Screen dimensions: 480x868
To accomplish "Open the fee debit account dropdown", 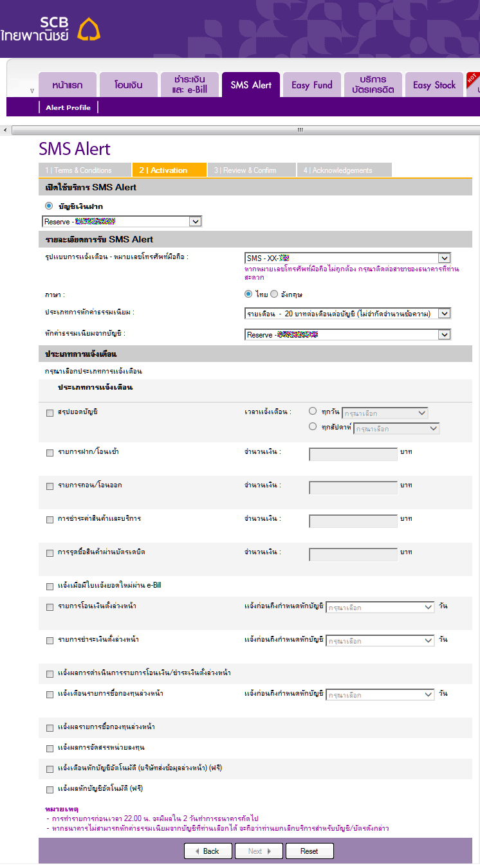I will 348,334.
